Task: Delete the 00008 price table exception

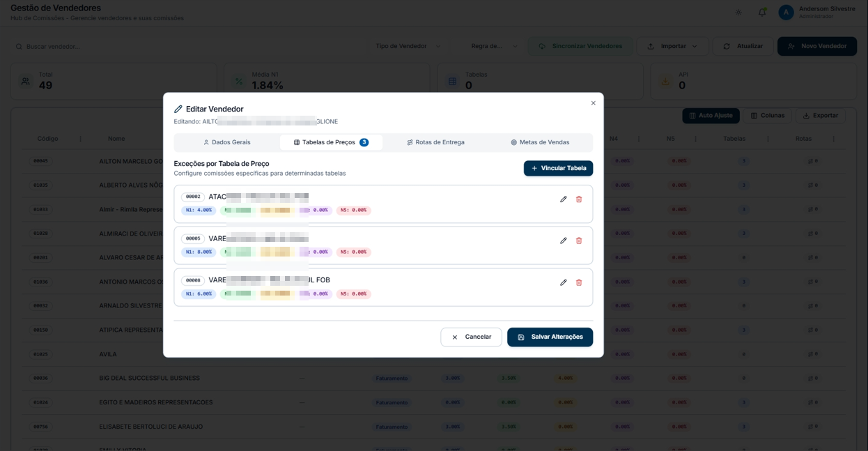Action: point(579,283)
